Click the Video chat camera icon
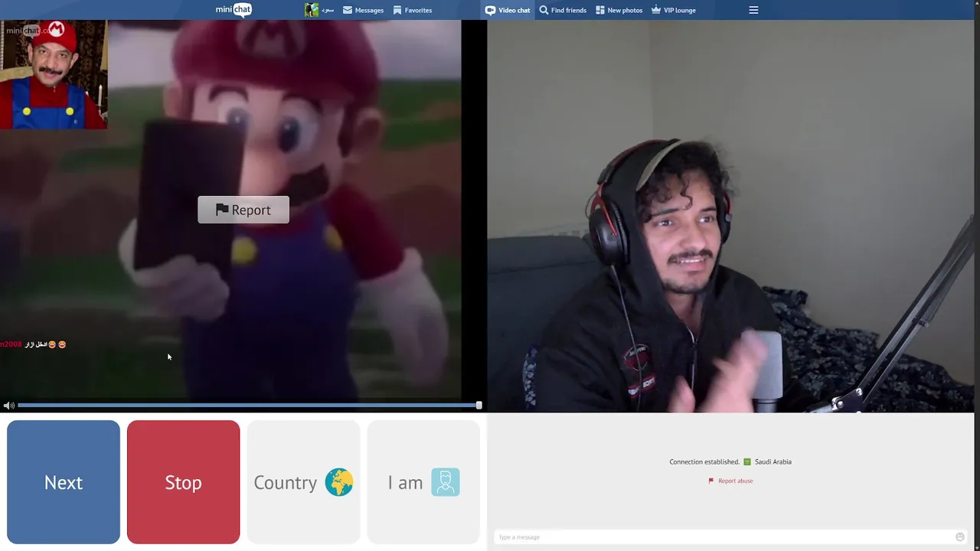The width and height of the screenshot is (980, 551). 490,10
